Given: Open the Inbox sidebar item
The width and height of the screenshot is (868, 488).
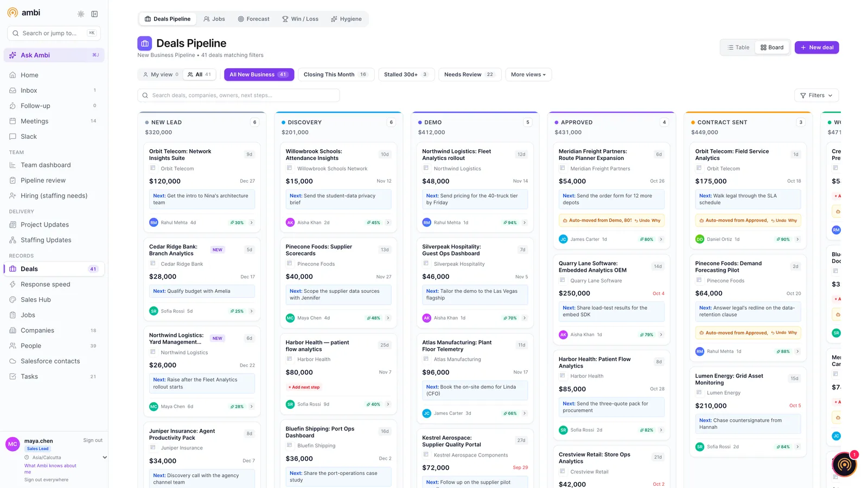Looking at the screenshot, I should [x=54, y=91].
